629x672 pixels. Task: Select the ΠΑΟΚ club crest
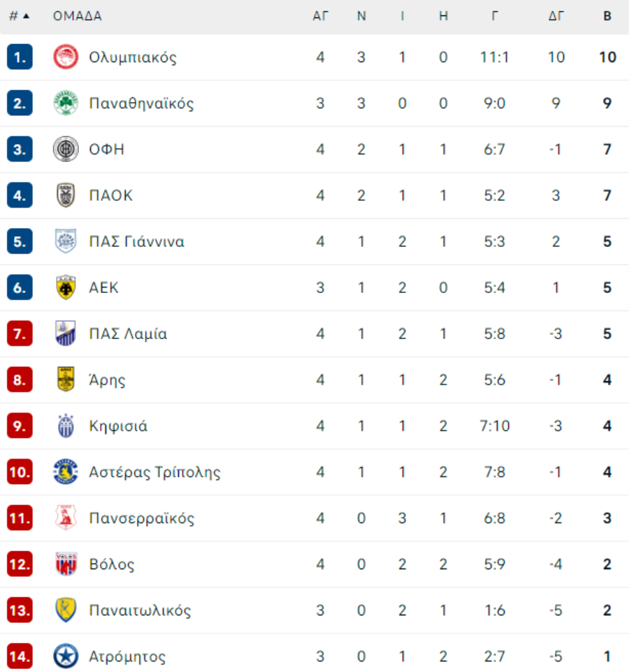[66, 195]
